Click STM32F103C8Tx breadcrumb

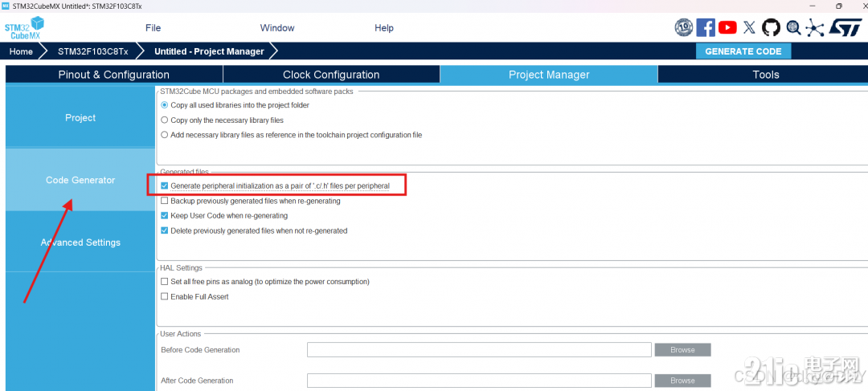click(x=92, y=51)
